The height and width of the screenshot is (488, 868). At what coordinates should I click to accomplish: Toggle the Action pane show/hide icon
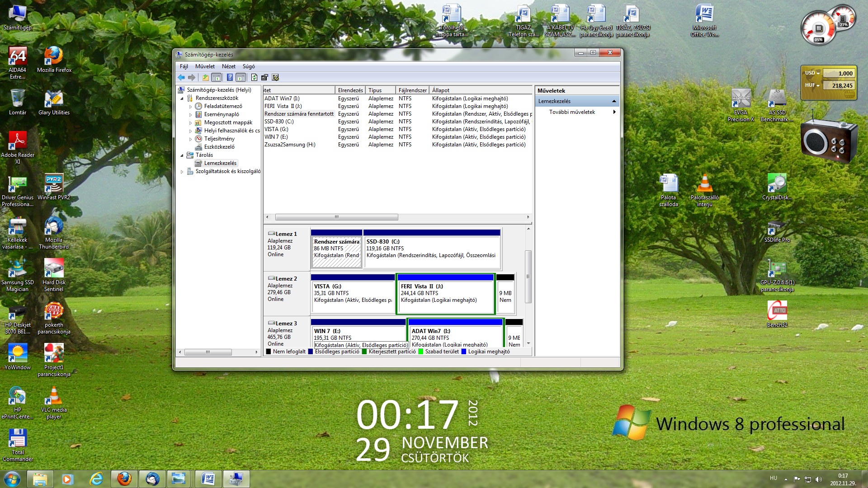point(241,77)
